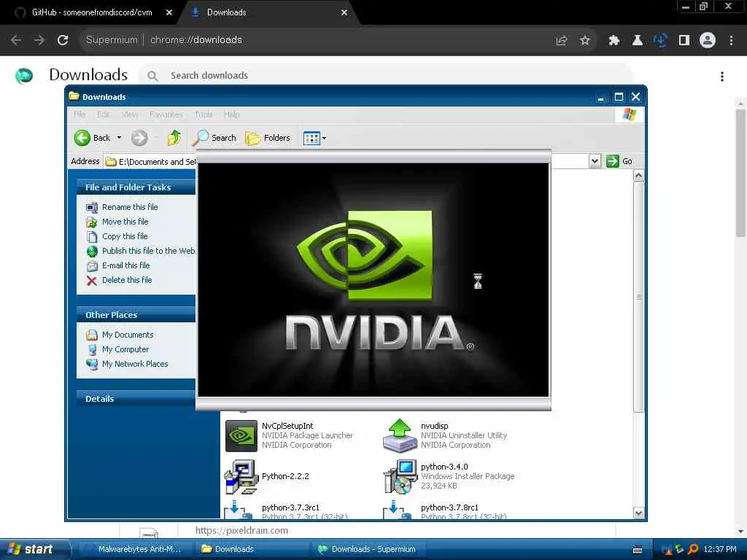The width and height of the screenshot is (747, 560).
Task: Click the browser reload button
Action: click(x=63, y=40)
